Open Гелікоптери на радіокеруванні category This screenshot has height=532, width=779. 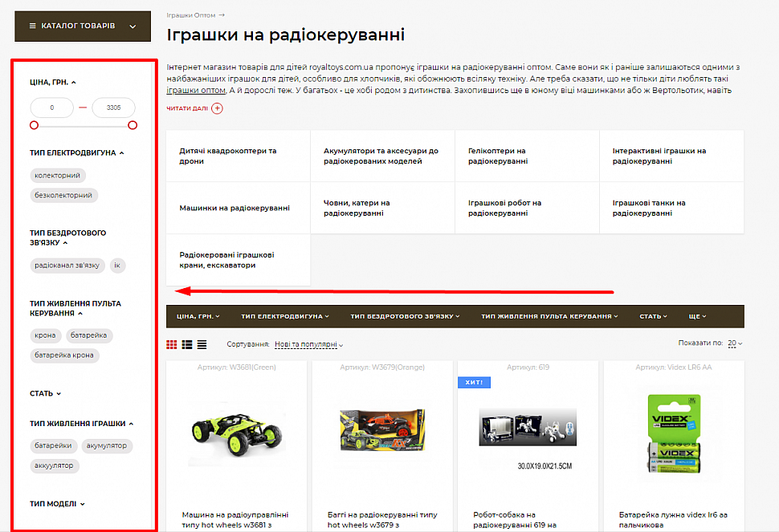[x=527, y=156]
